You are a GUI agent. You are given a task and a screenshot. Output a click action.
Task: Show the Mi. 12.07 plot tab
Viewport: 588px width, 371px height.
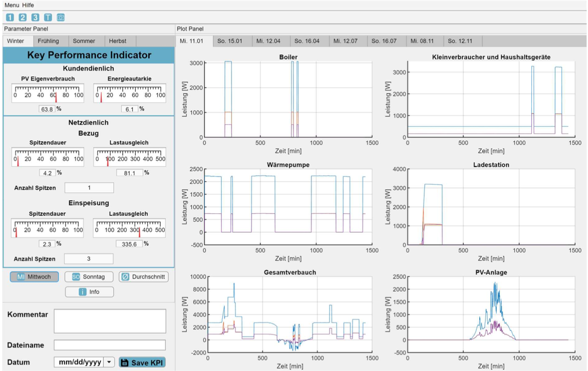pyautogui.click(x=345, y=41)
